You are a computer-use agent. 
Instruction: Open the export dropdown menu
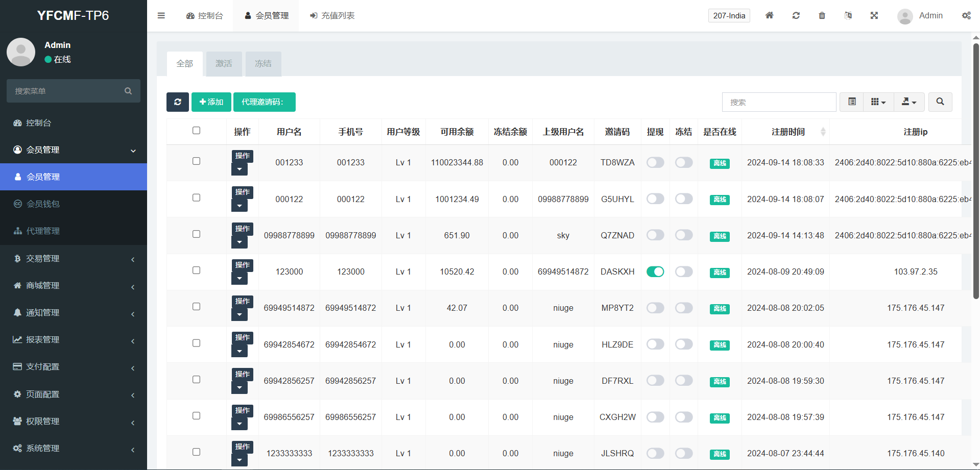(909, 102)
